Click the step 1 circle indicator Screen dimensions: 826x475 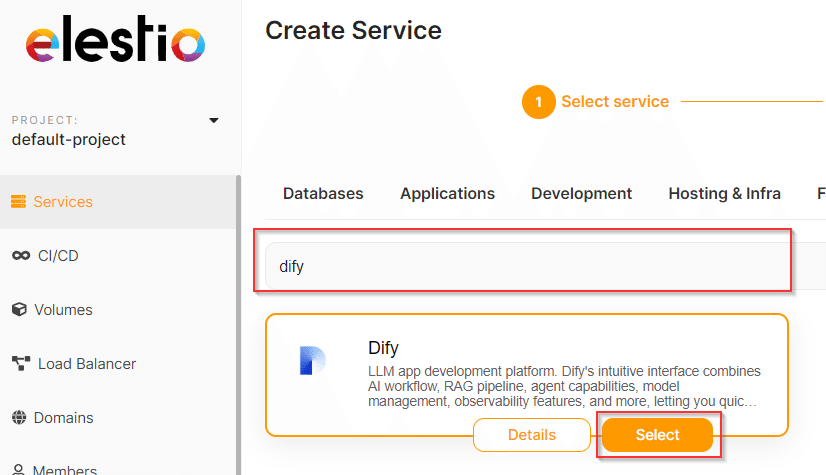pos(538,102)
